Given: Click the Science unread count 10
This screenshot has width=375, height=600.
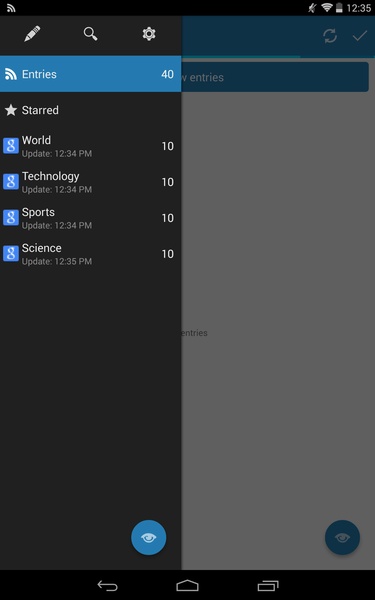Looking at the screenshot, I should pos(168,254).
